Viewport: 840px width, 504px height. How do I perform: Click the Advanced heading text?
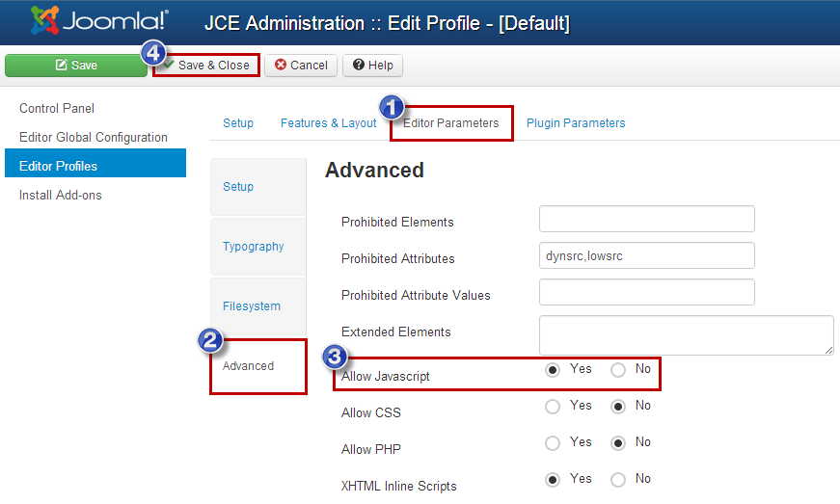[374, 171]
